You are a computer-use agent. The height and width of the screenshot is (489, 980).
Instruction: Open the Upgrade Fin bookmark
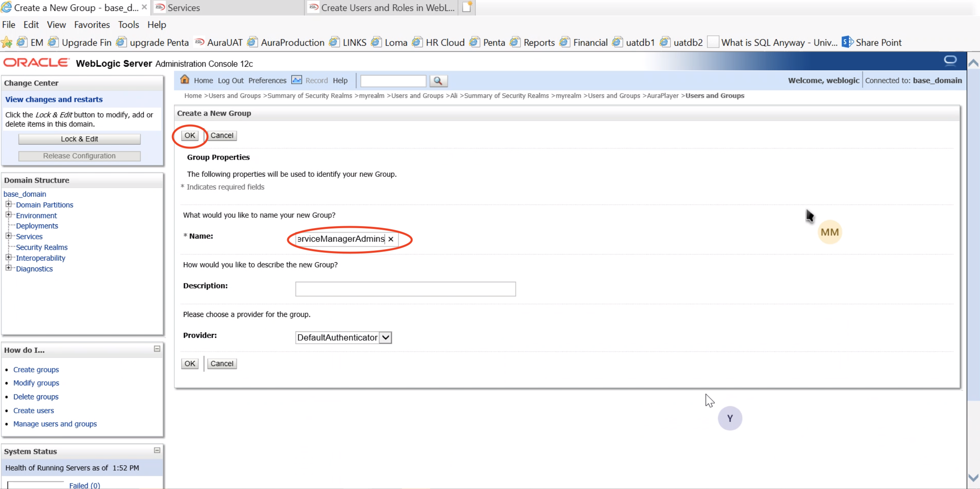click(x=80, y=42)
